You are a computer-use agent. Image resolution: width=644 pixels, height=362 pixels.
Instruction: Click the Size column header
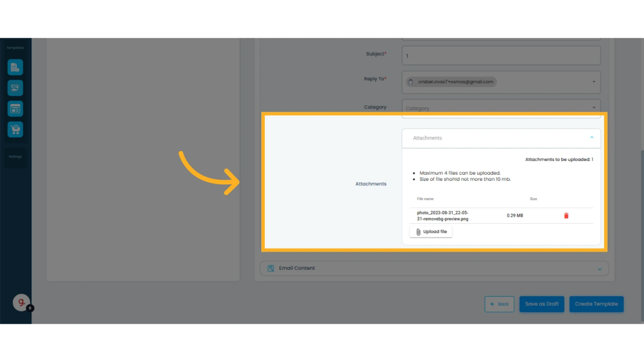click(x=533, y=199)
